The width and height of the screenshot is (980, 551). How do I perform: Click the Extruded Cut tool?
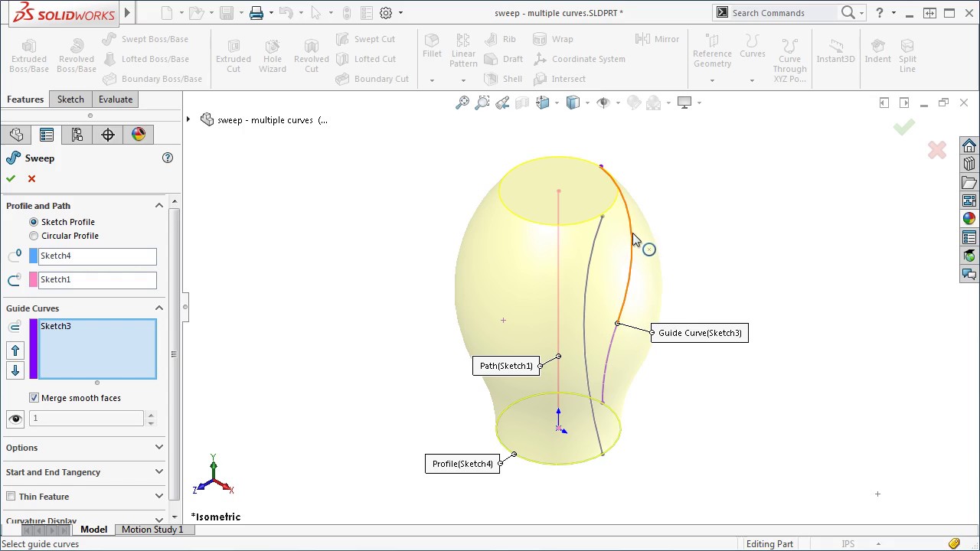click(x=234, y=56)
